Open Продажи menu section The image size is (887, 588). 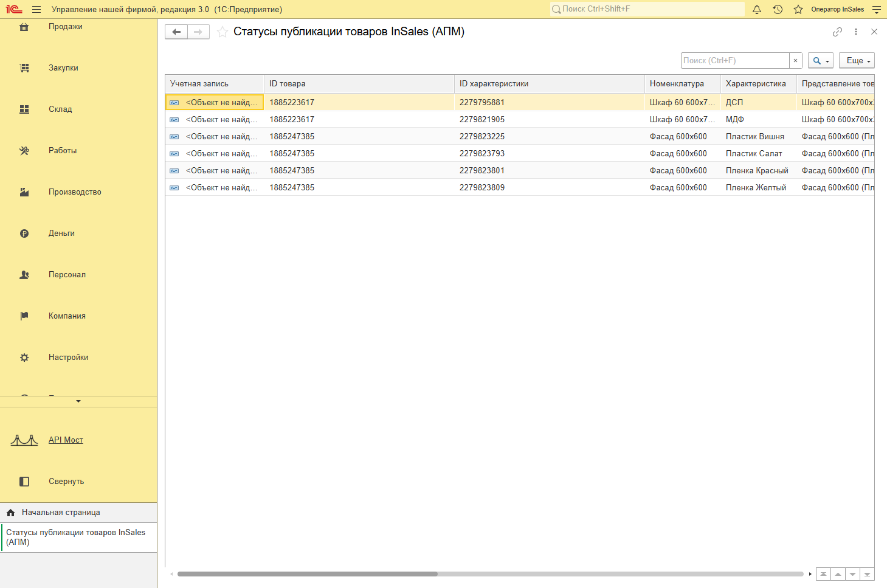[x=66, y=27]
